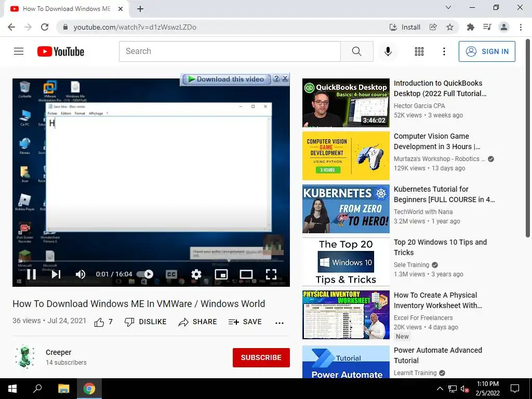Click the SAVE to playlist button
This screenshot has height=399, width=532.
[x=245, y=322]
